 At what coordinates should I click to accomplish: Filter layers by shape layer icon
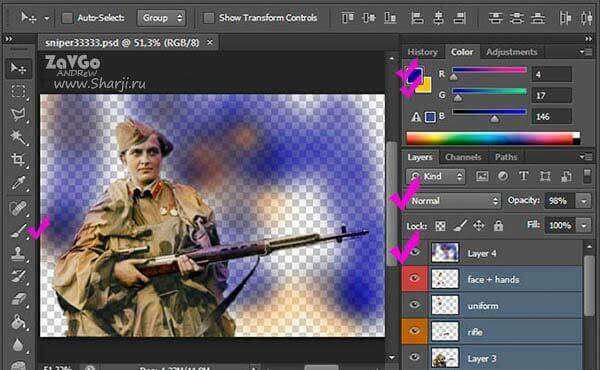[x=545, y=176]
